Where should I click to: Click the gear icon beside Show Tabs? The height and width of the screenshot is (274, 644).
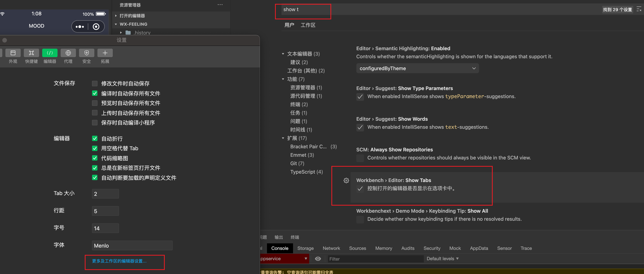346,180
